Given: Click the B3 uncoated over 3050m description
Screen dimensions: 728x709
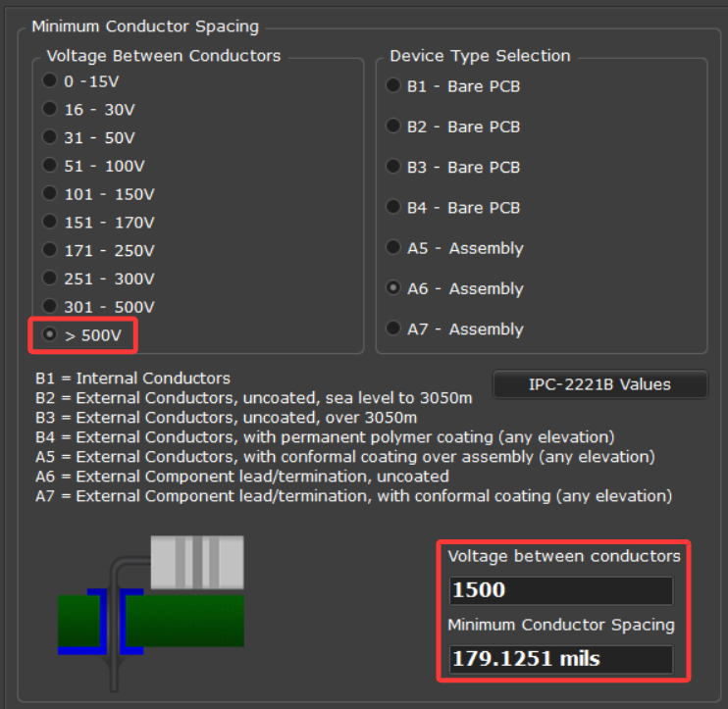Looking at the screenshot, I should tap(226, 418).
